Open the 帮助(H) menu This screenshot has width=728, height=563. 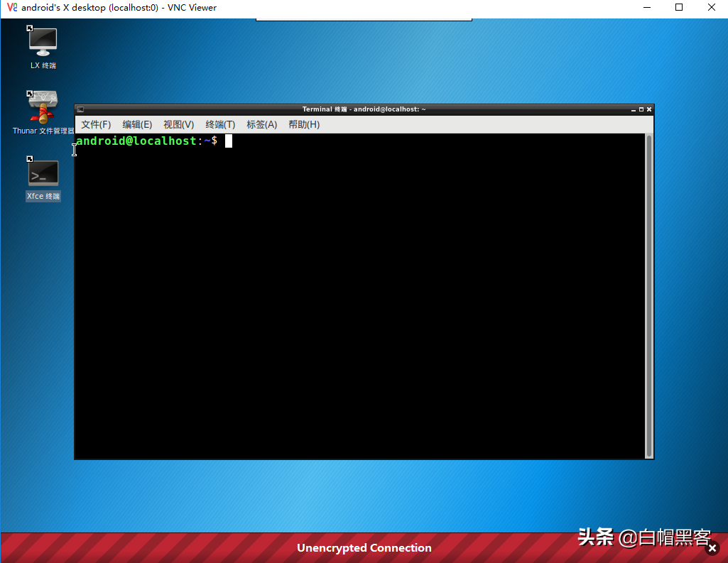point(304,125)
